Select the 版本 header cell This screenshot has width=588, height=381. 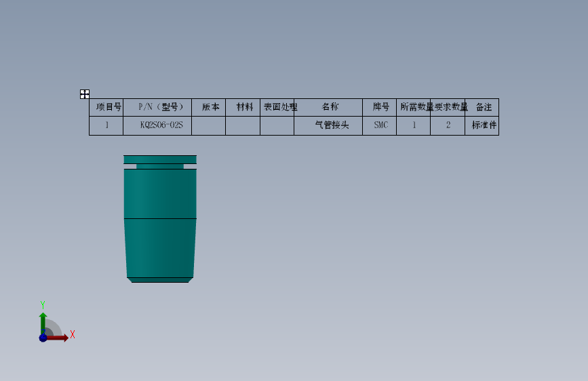208,107
